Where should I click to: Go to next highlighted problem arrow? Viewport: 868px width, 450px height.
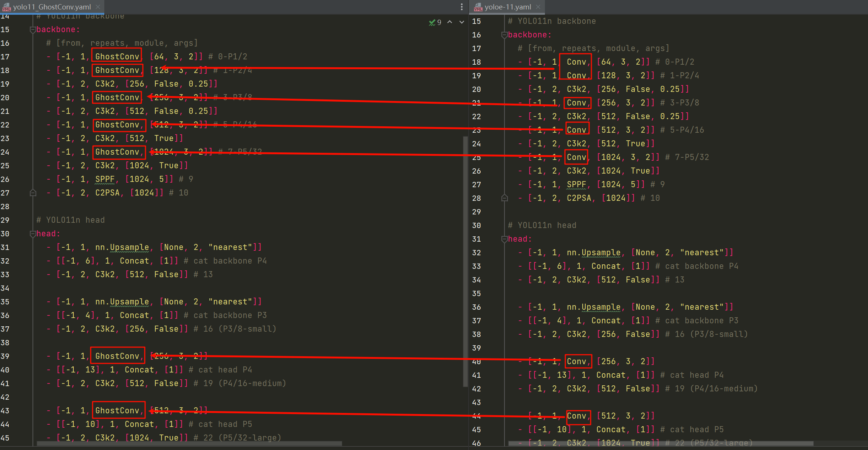(462, 22)
